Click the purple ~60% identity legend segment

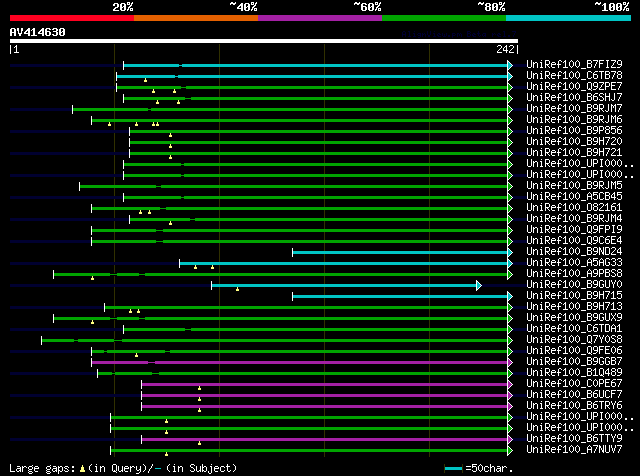click(x=320, y=18)
